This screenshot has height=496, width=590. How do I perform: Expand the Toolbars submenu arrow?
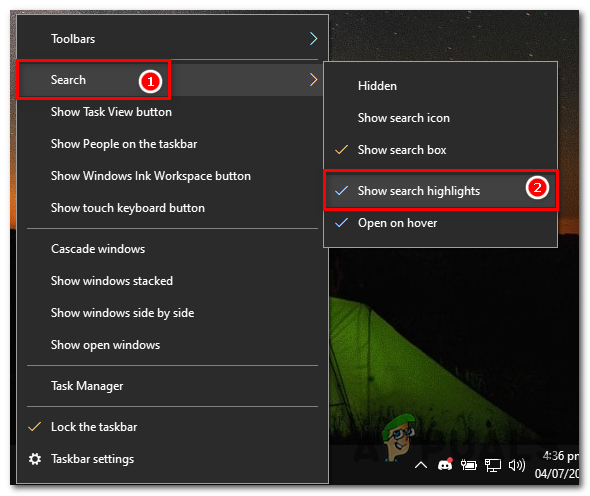[x=313, y=39]
